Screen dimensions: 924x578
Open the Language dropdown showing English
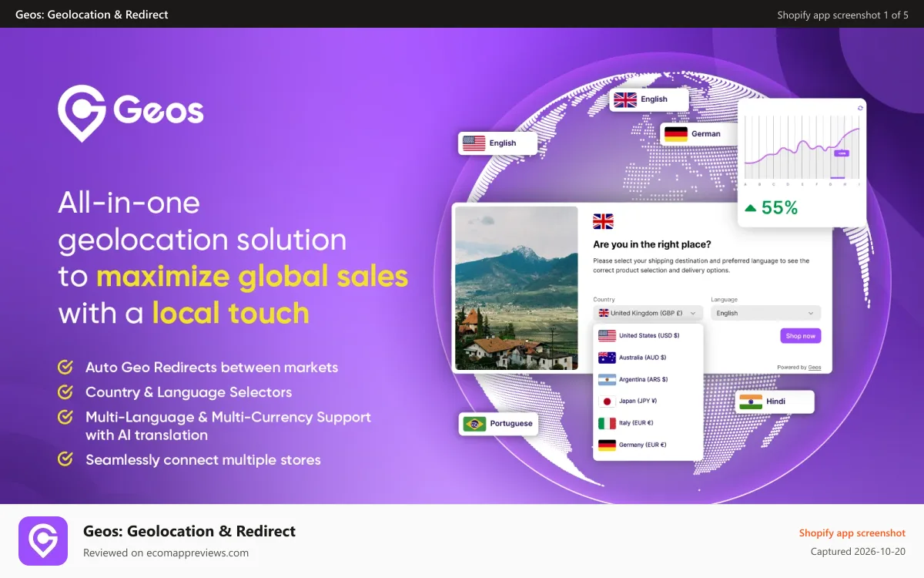[x=765, y=313]
